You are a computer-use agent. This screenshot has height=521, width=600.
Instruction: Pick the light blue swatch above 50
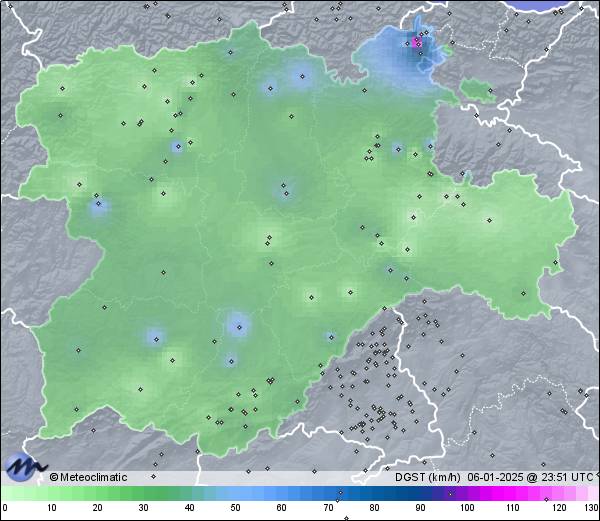[x=233, y=493]
